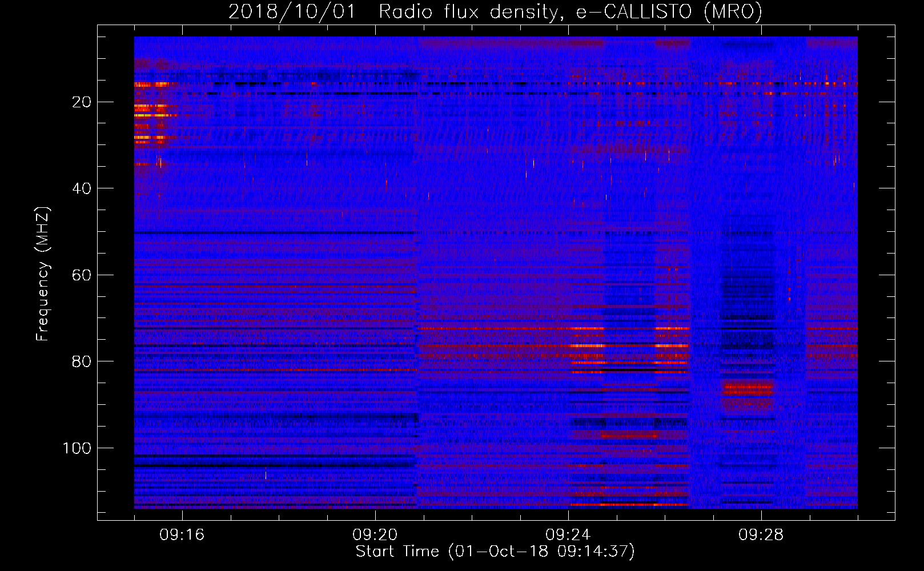The width and height of the screenshot is (924, 571).
Task: Click the 09:24 time tick label
Action: pos(568,535)
